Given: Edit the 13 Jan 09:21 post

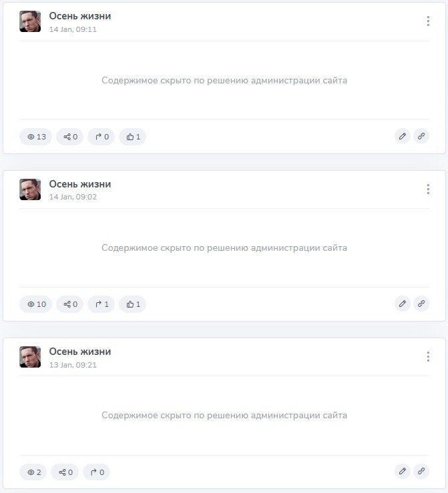Looking at the screenshot, I should [x=403, y=471].
